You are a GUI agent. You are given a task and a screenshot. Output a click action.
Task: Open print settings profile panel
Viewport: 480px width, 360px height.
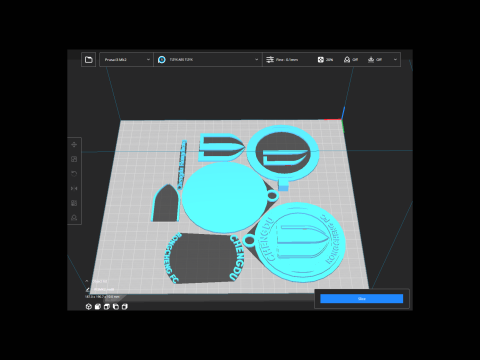[x=331, y=60]
